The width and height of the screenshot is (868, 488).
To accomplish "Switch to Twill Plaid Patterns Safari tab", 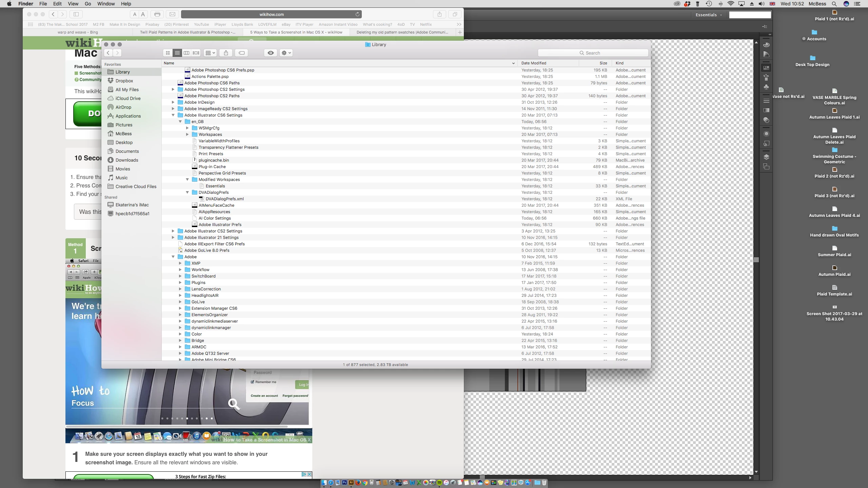I will click(x=188, y=32).
